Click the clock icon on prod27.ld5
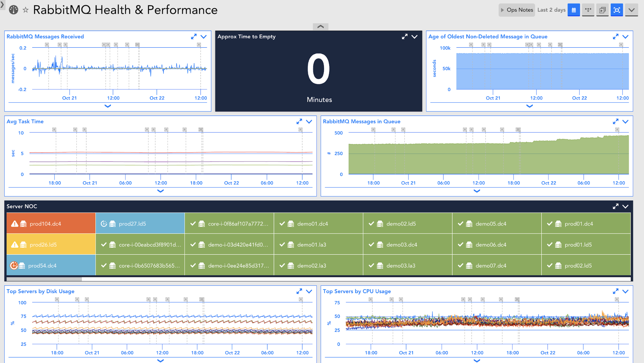This screenshot has height=363, width=644. point(104,224)
